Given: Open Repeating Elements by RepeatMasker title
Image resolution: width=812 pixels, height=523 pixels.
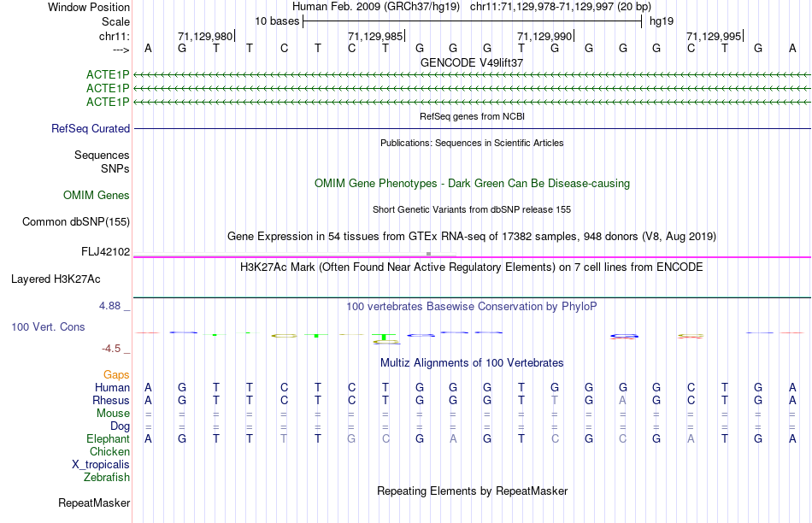Looking at the screenshot, I should 472,491.
